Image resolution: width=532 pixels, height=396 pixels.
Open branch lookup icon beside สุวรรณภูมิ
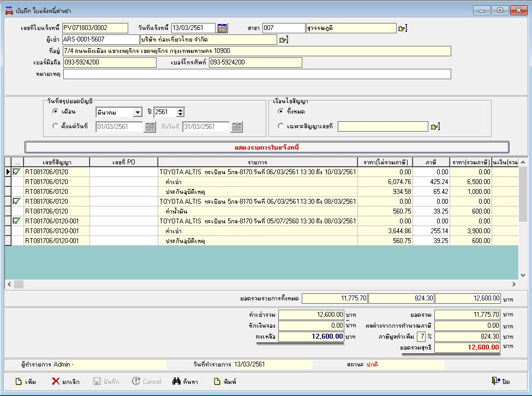(402, 28)
